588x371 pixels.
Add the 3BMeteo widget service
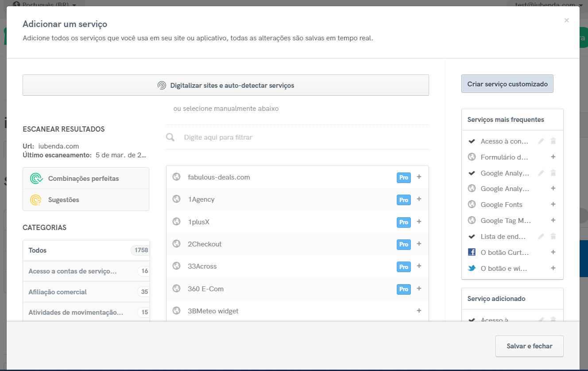point(419,311)
